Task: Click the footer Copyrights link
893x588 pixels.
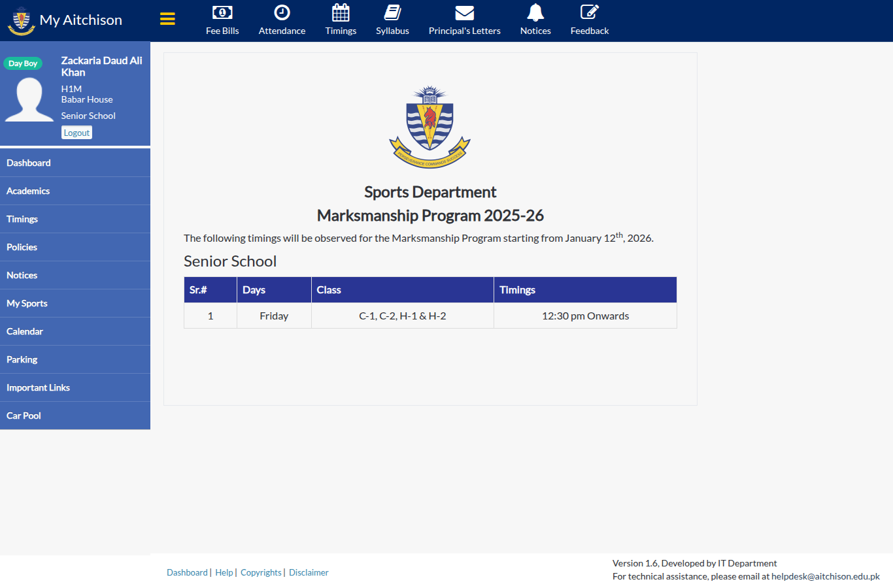Action: coord(261,572)
